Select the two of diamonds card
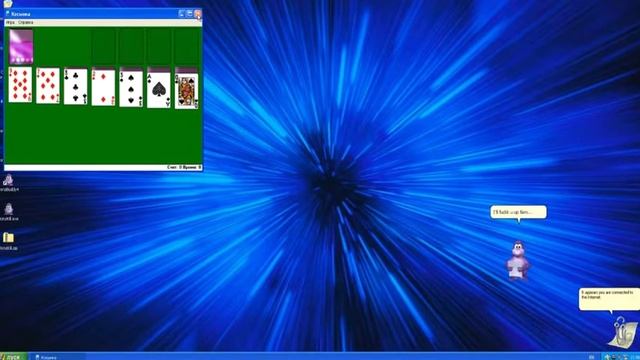 (103, 87)
